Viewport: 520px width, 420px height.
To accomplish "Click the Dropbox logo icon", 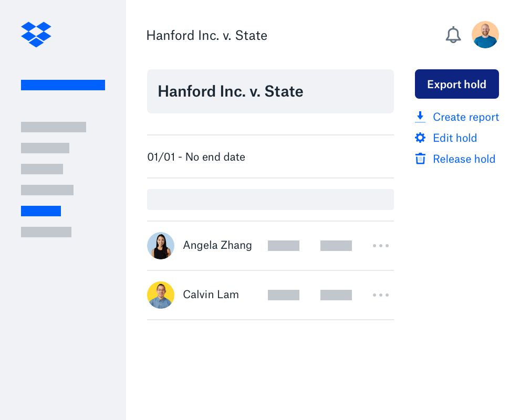I will click(36, 34).
